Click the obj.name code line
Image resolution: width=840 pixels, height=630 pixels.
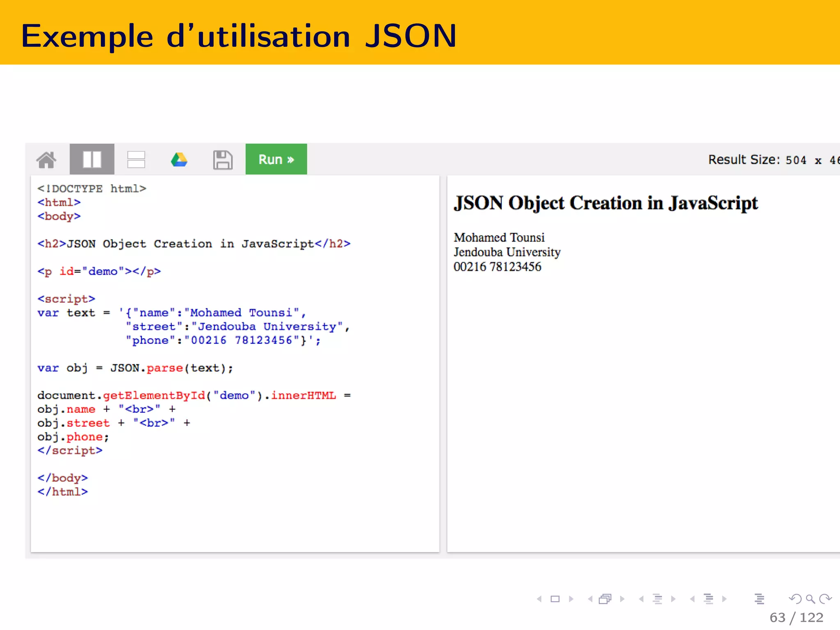click(107, 409)
